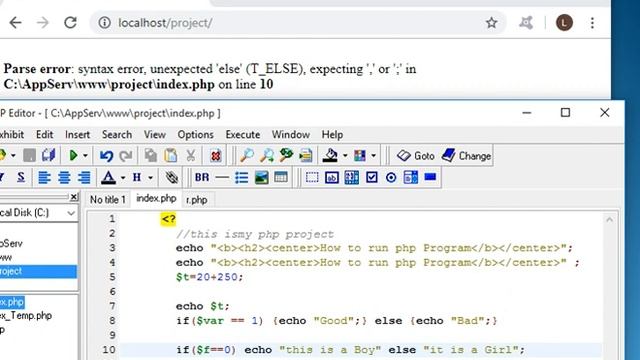Align text center

64,177
